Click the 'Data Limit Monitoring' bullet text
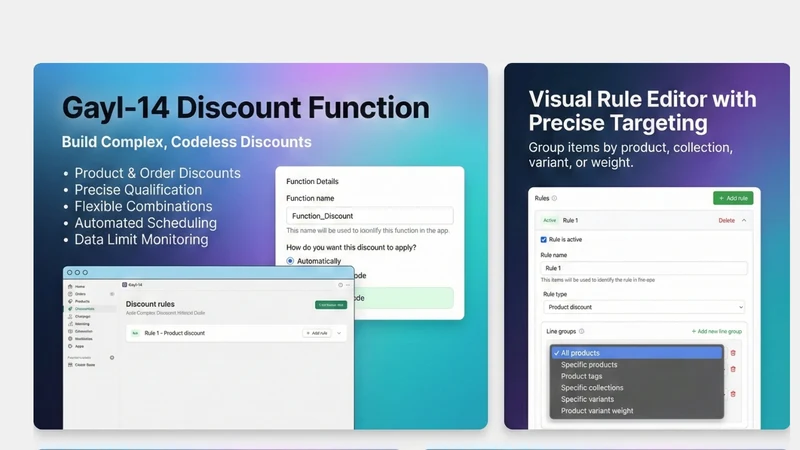Image resolution: width=800 pixels, height=450 pixels. pyautogui.click(x=141, y=239)
